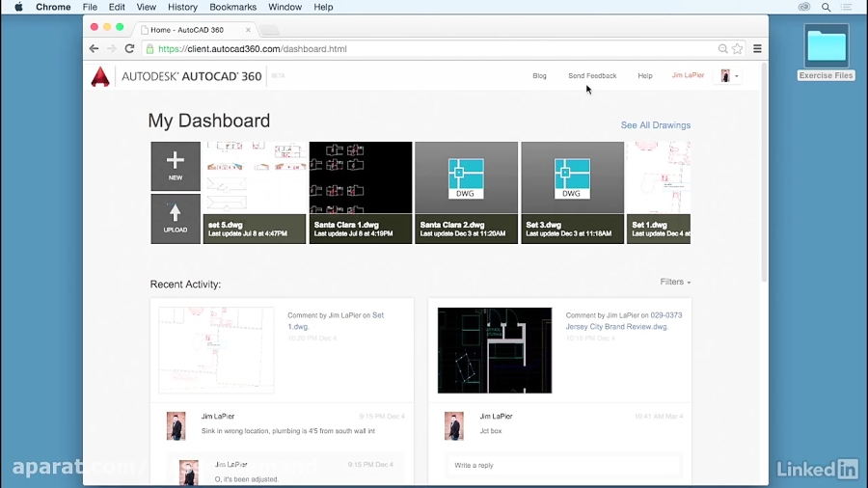Click the Write a reply field
Viewport: 868px width, 488px height.
[x=563, y=465]
